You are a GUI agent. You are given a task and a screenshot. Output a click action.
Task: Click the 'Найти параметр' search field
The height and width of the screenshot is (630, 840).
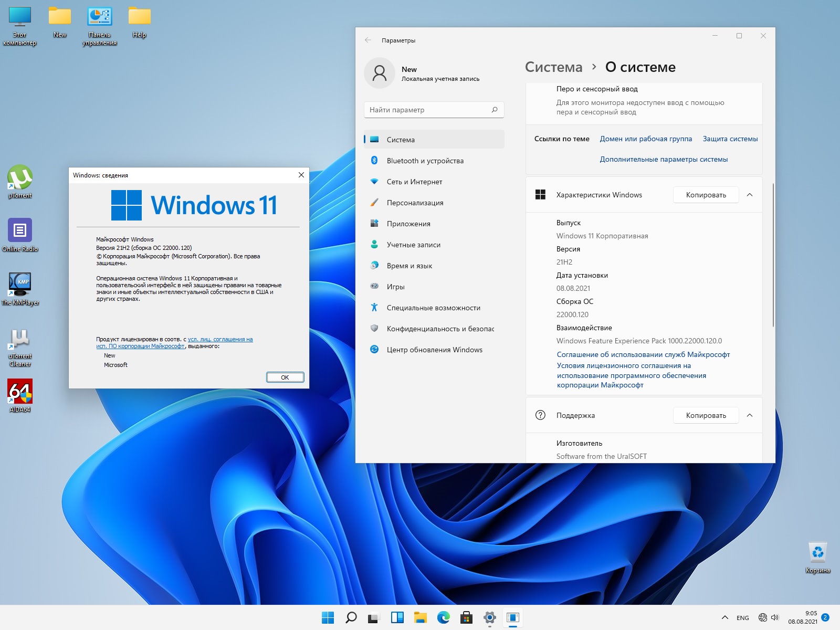click(x=434, y=110)
